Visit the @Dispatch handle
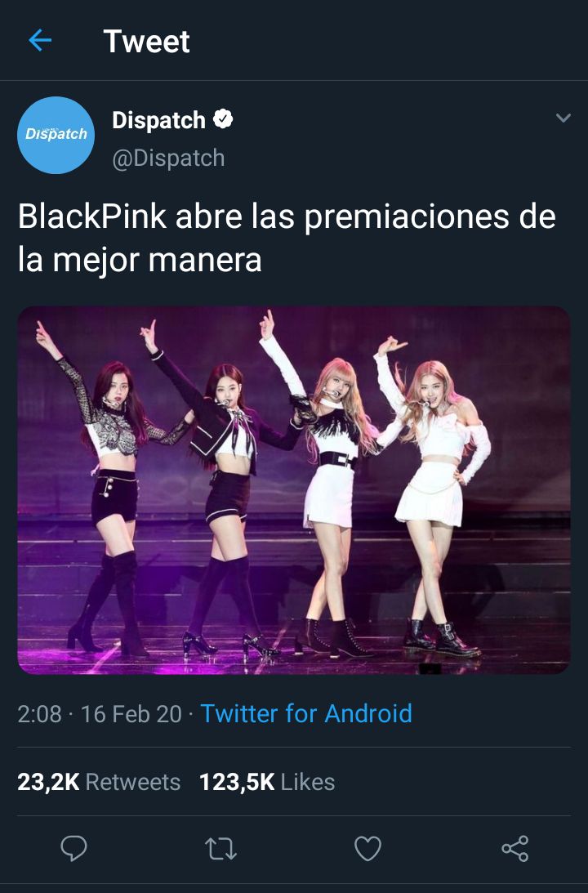The image size is (588, 893). point(168,158)
